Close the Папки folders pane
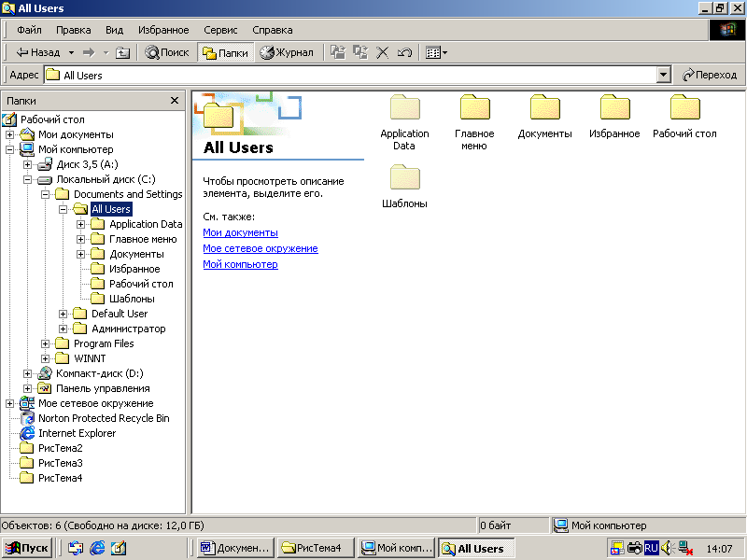The image size is (747, 560). [175, 101]
